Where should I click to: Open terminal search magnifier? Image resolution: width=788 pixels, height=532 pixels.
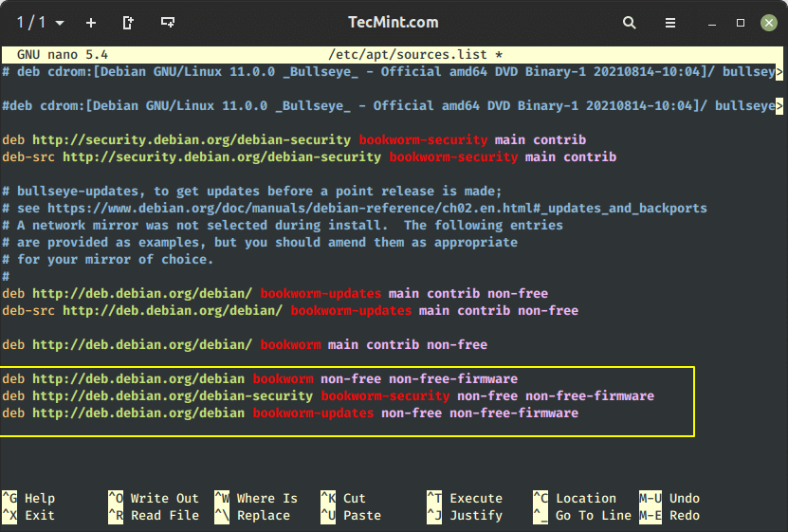[630, 23]
